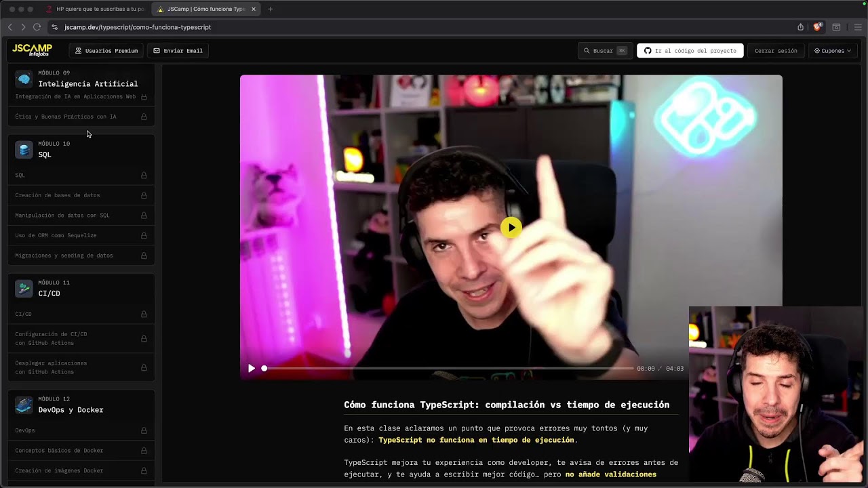Image resolution: width=868 pixels, height=488 pixels.
Task: Click the Inteligencia Artificial module icon
Action: pos(24,79)
